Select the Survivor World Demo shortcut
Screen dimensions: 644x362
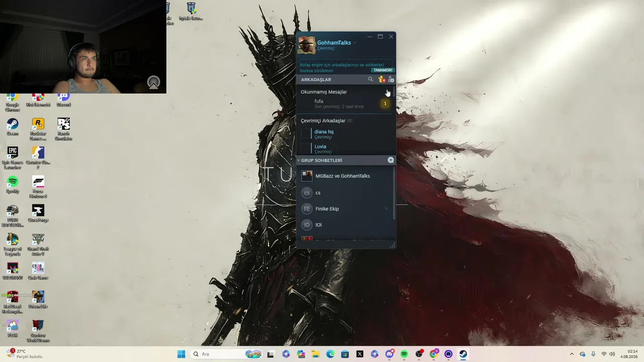point(38,331)
